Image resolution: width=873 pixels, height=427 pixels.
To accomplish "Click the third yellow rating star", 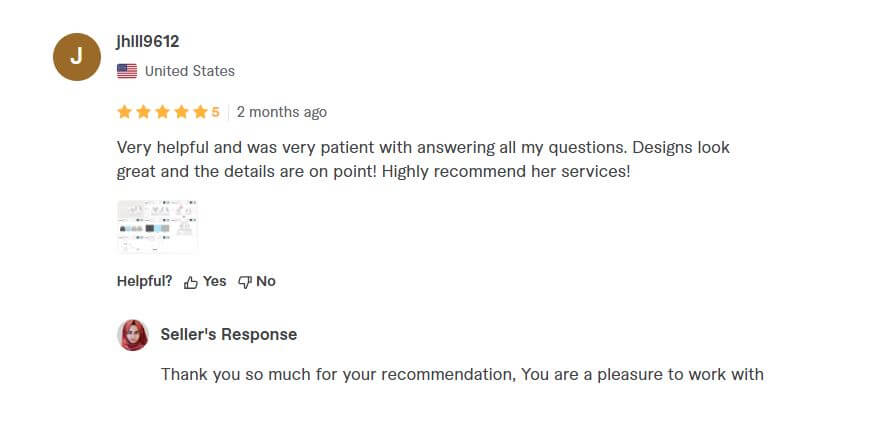I will coord(162,112).
